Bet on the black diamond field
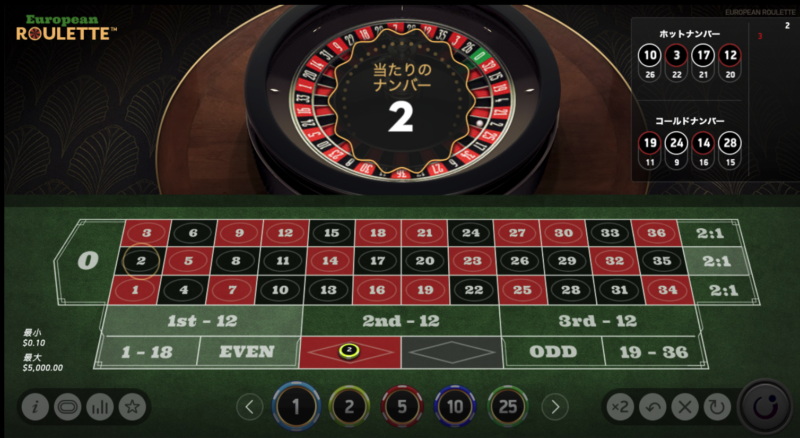 coord(452,352)
